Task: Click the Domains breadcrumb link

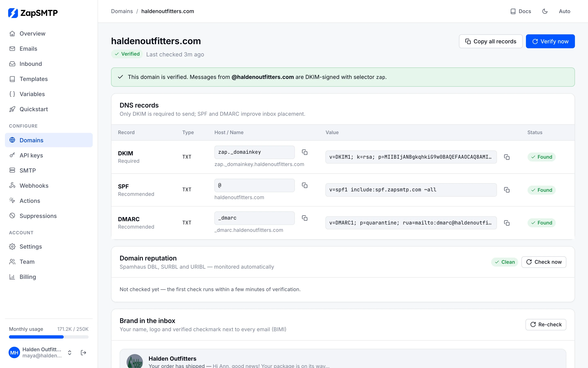Action: [x=122, y=11]
